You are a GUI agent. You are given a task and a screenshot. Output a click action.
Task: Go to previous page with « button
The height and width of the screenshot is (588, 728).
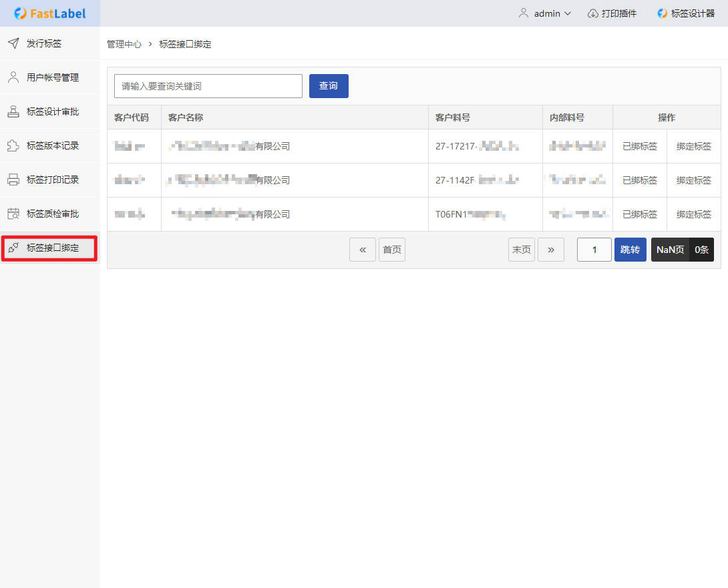pyautogui.click(x=363, y=250)
